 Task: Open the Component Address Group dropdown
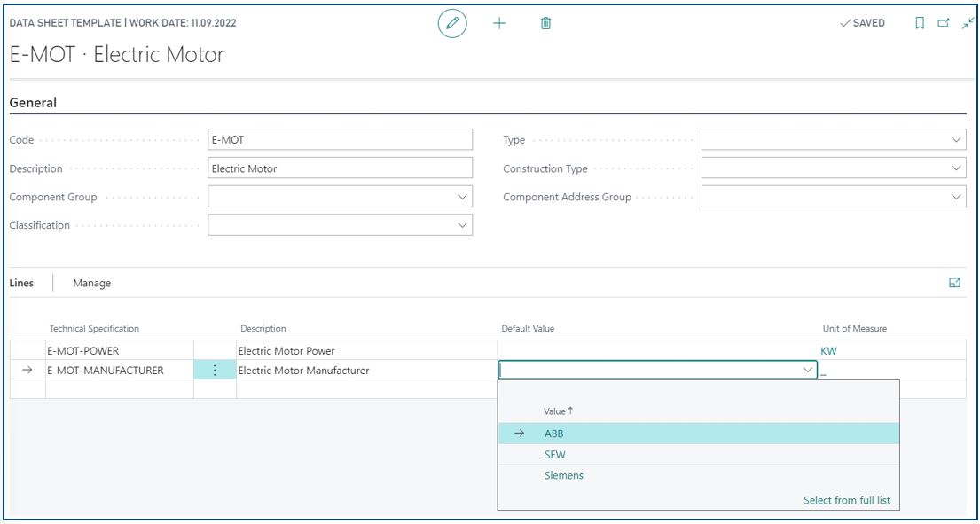(x=956, y=197)
